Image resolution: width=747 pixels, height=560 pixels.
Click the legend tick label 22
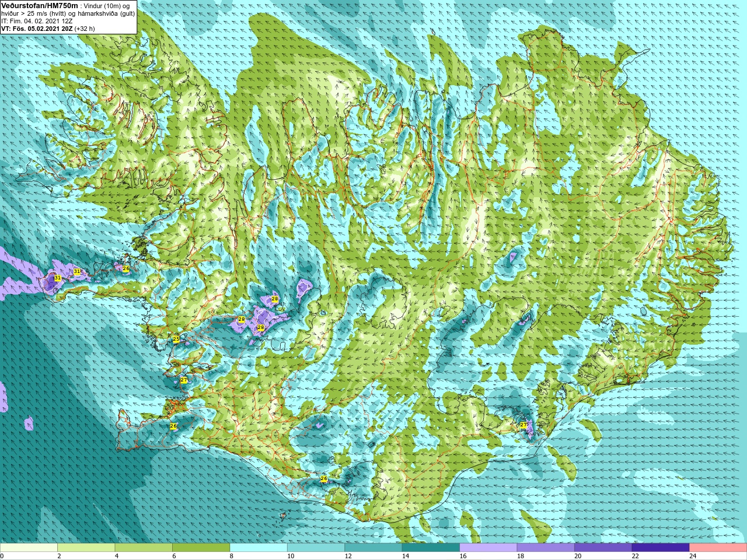pos(635,556)
